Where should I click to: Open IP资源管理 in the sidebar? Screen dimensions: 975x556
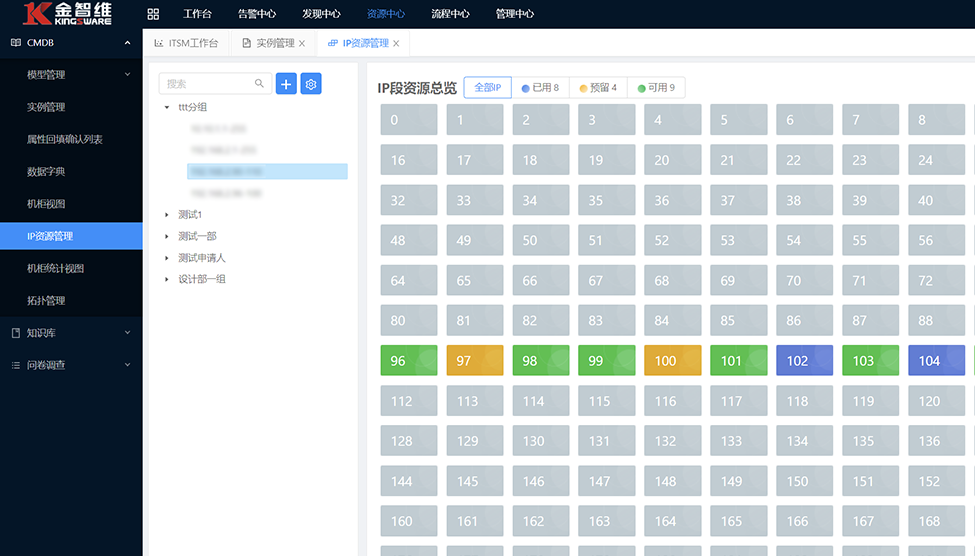tap(71, 236)
